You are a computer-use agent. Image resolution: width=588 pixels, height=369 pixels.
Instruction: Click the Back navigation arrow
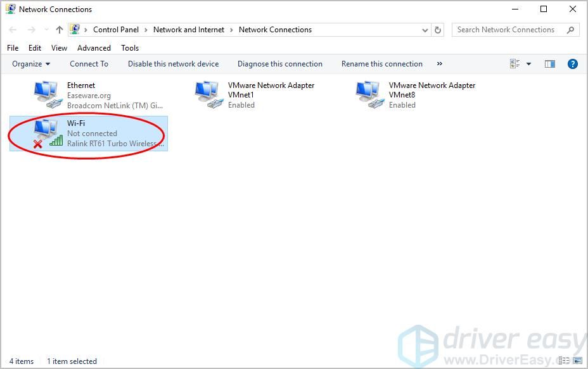[x=13, y=30]
